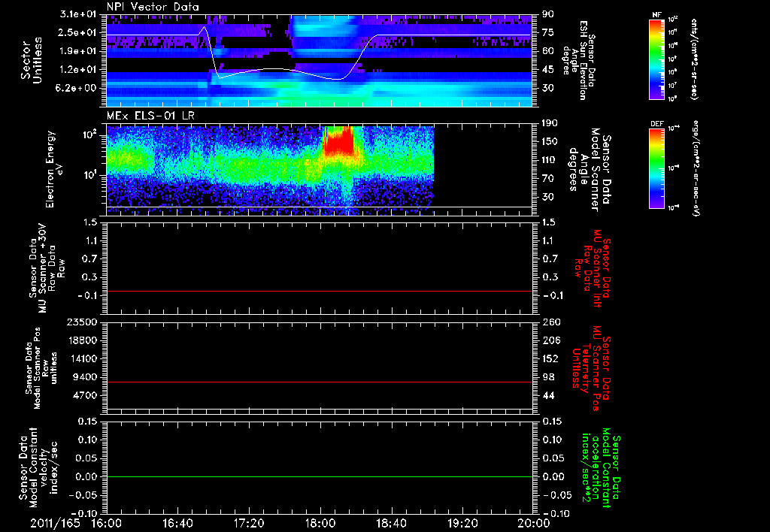Click the 45 degree elevation tick label

pyautogui.click(x=547, y=70)
